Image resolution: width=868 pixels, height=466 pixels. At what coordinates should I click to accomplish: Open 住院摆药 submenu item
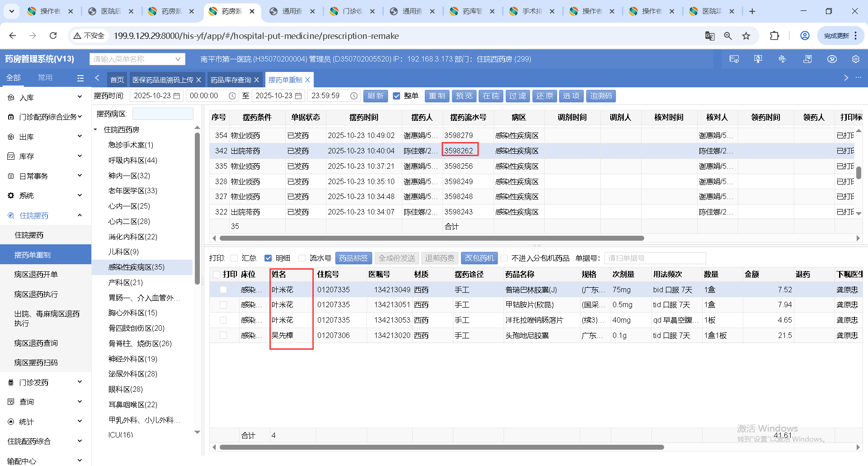(29, 235)
